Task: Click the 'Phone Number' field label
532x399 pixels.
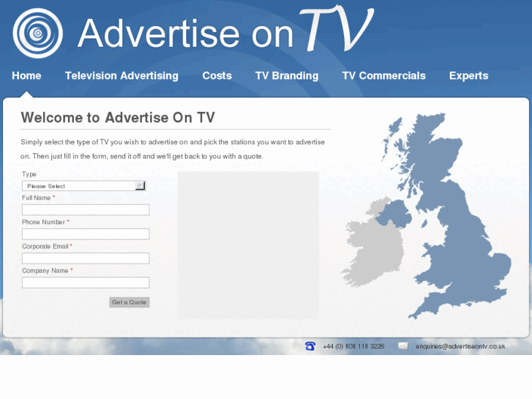Action: [43, 222]
